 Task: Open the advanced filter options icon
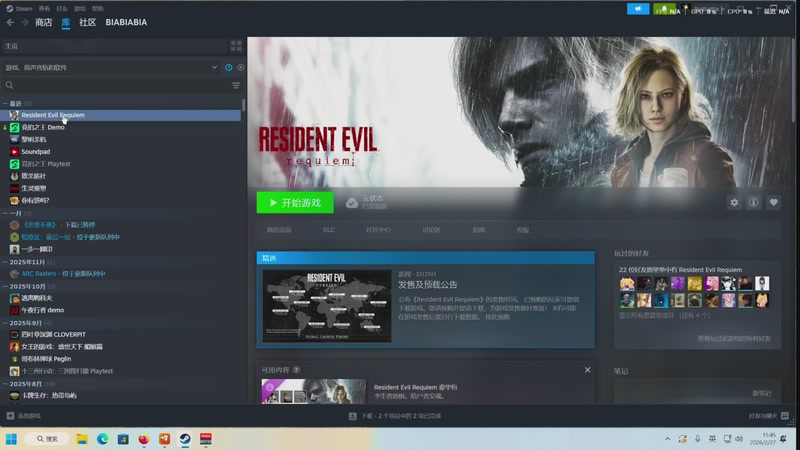pyautogui.click(x=236, y=85)
